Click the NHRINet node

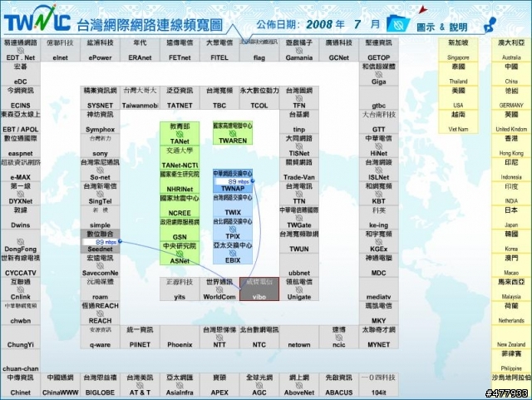(x=180, y=181)
